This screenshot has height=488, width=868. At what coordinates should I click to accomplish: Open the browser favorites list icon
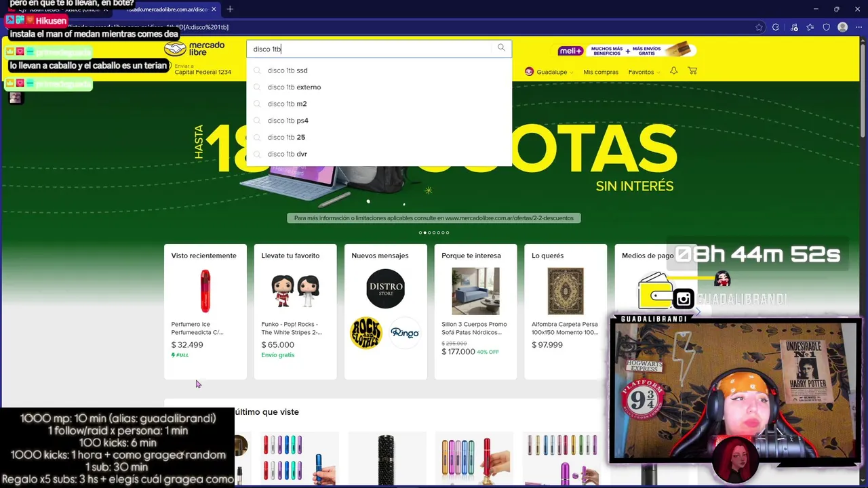pyautogui.click(x=810, y=27)
